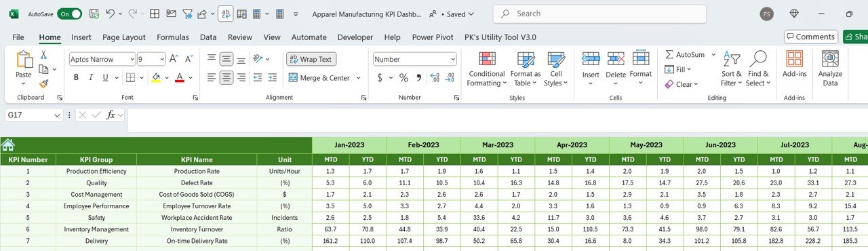Click the Insert cells icon
The height and width of the screenshot is (251, 868).
[x=591, y=59]
